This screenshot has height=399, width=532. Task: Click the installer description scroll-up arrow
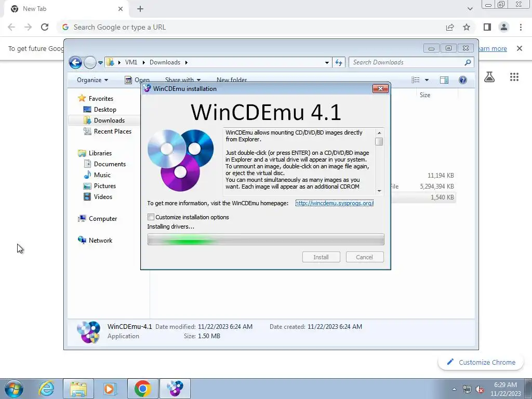tap(379, 132)
